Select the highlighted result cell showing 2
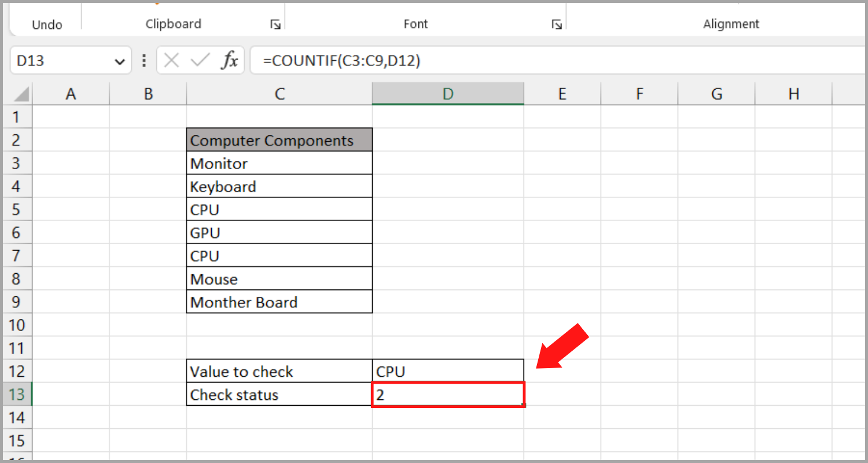This screenshot has height=463, width=868. (447, 394)
